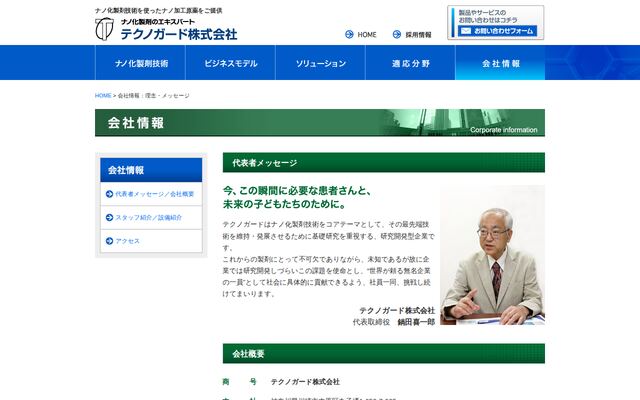Click the 会社概要 section heading

384,353
